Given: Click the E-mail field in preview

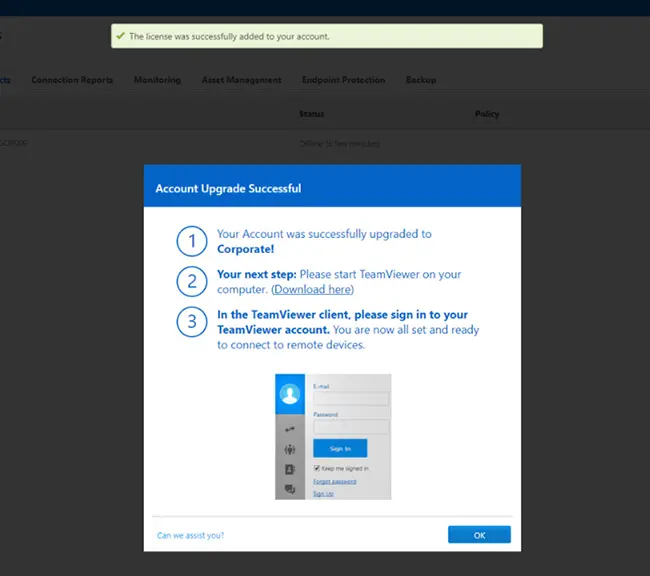Looking at the screenshot, I should (351, 398).
